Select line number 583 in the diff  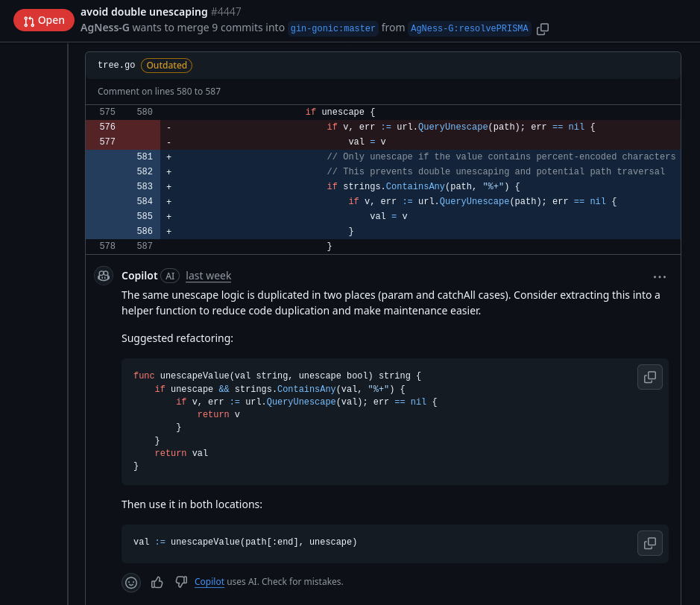144,186
